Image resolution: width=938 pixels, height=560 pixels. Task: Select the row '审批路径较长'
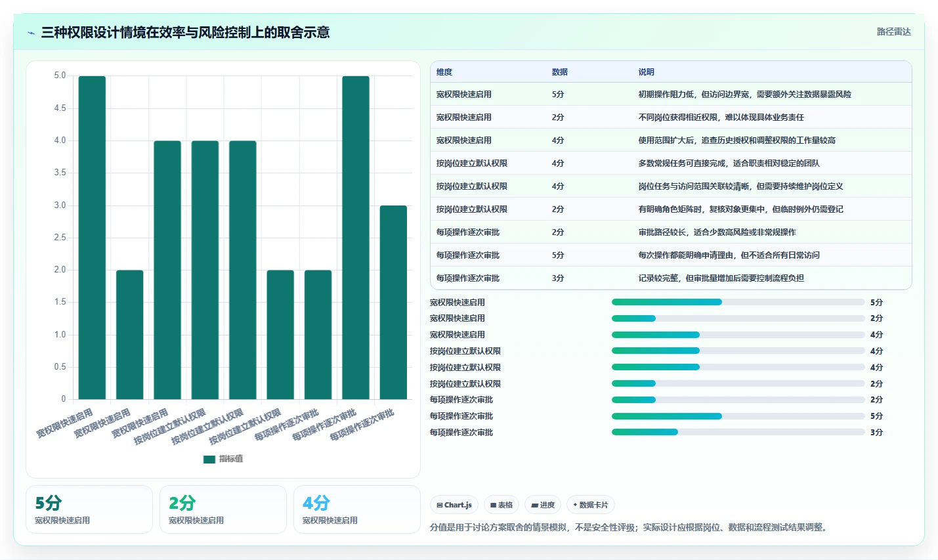671,232
